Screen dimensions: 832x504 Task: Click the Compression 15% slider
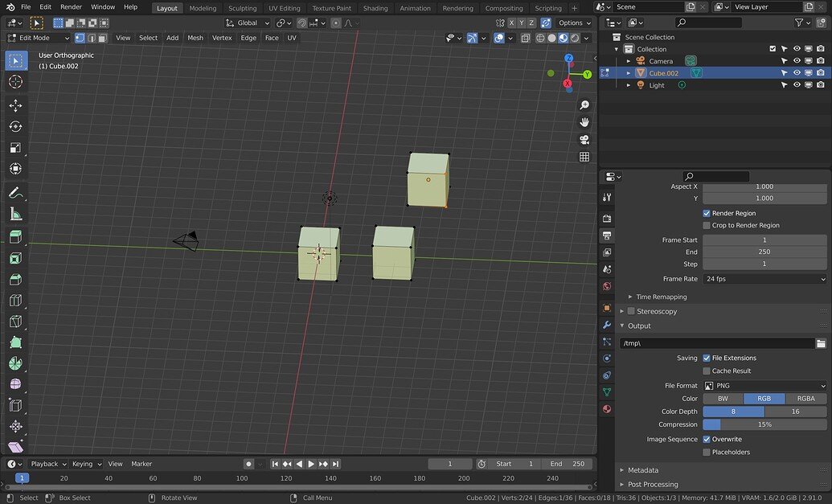tap(764, 424)
